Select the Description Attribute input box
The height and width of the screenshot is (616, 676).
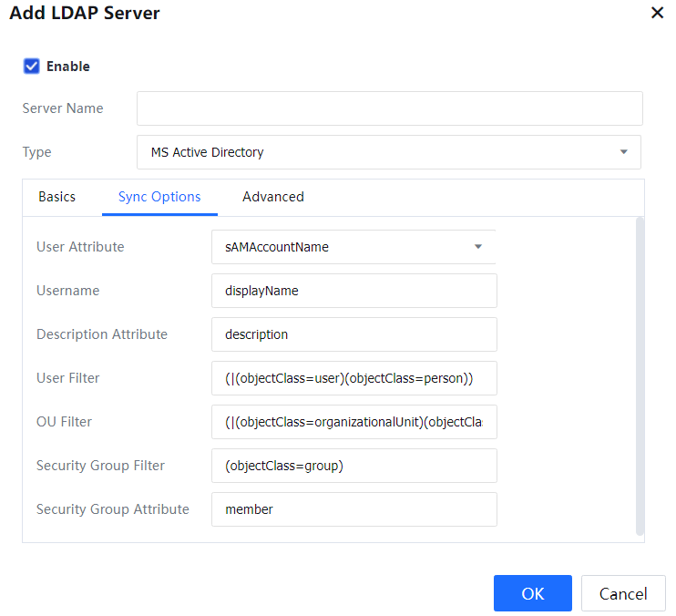[353, 334]
